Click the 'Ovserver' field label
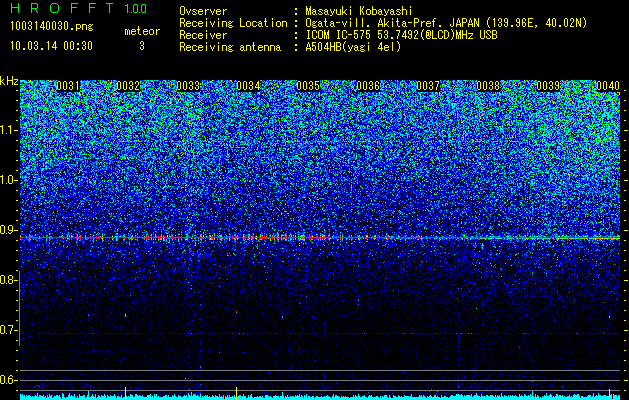Viewport: 629px width, 400px height. [x=203, y=11]
